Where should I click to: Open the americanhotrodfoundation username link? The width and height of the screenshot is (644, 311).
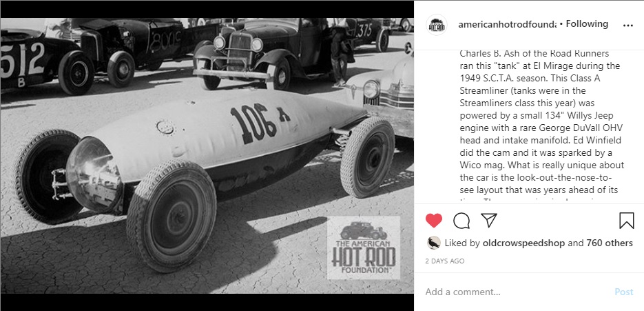coord(507,24)
